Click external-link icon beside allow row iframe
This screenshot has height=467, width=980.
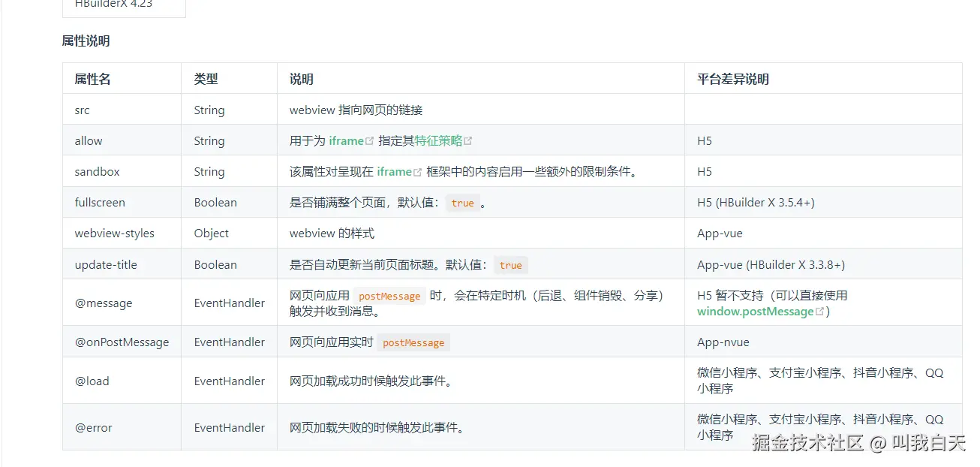point(369,140)
